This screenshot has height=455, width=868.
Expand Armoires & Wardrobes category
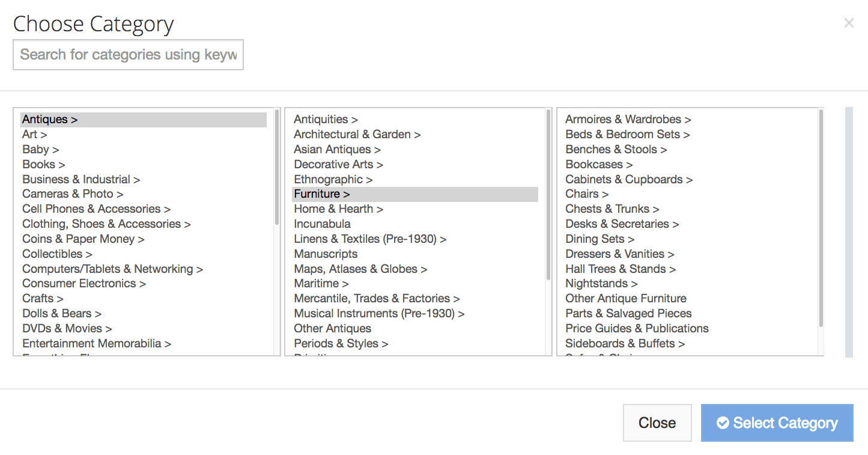click(x=628, y=120)
